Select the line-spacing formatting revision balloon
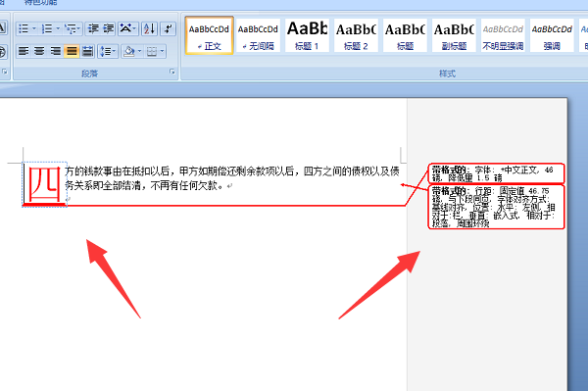Viewport: 588px width, 391px height. pyautogui.click(x=496, y=207)
